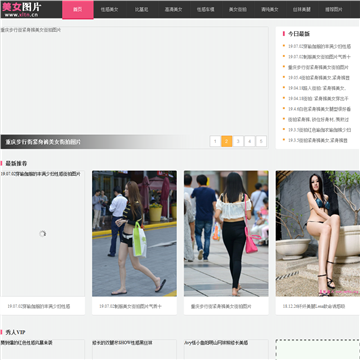Go to slide 5 in banner pager
The width and height of the screenshot is (360, 360).
coord(261,141)
